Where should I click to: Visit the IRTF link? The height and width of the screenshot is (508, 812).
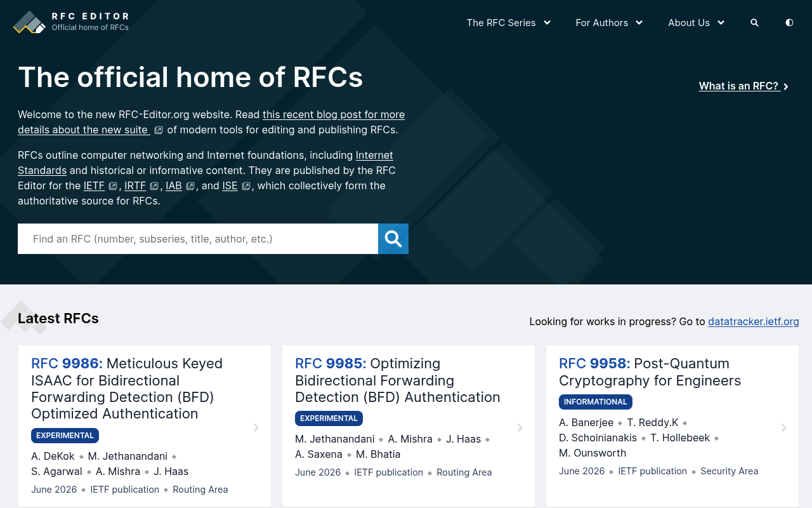pyautogui.click(x=135, y=185)
